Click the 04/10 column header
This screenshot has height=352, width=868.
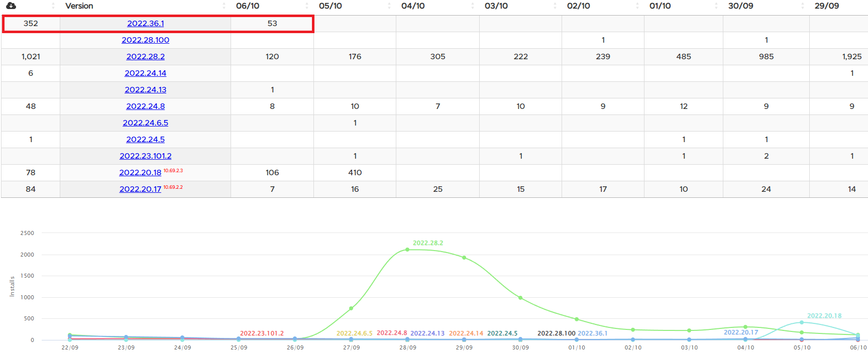[x=413, y=6]
